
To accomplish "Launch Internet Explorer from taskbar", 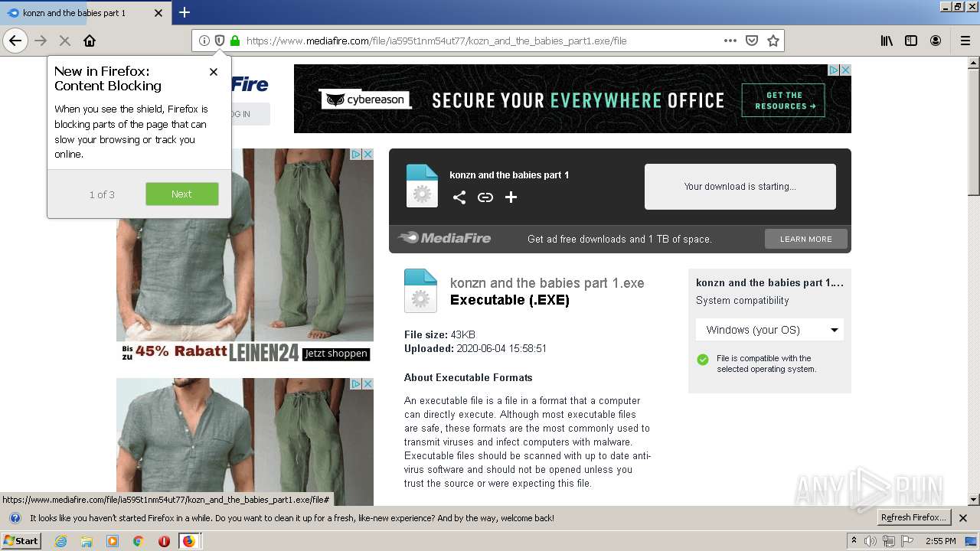I will tap(60, 541).
